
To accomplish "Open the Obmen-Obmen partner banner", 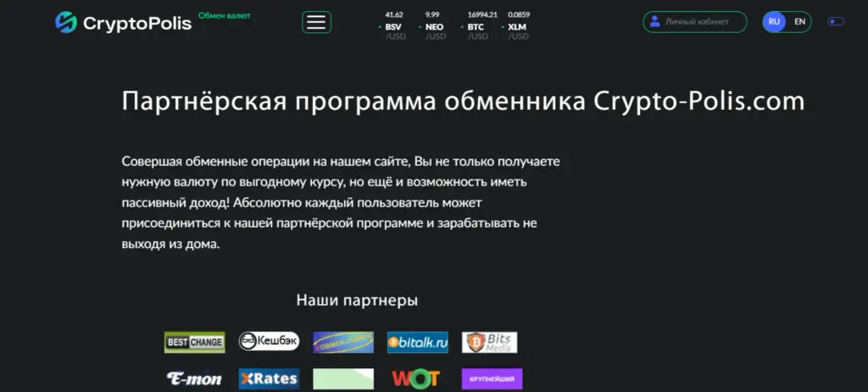I will pyautogui.click(x=343, y=342).
